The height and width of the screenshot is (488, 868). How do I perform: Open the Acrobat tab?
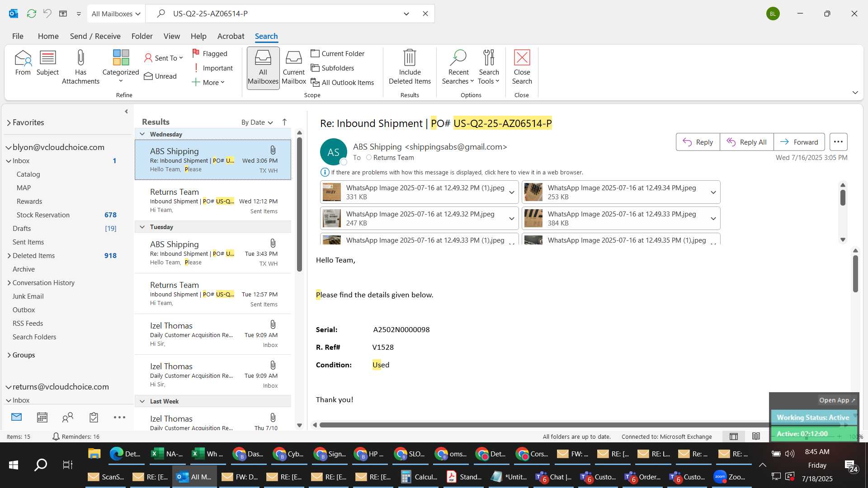(x=231, y=36)
